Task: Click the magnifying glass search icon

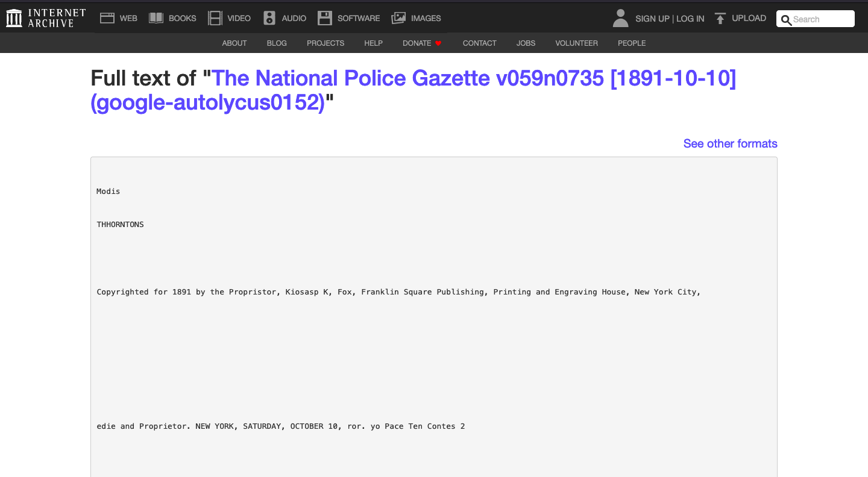Action: tap(786, 20)
